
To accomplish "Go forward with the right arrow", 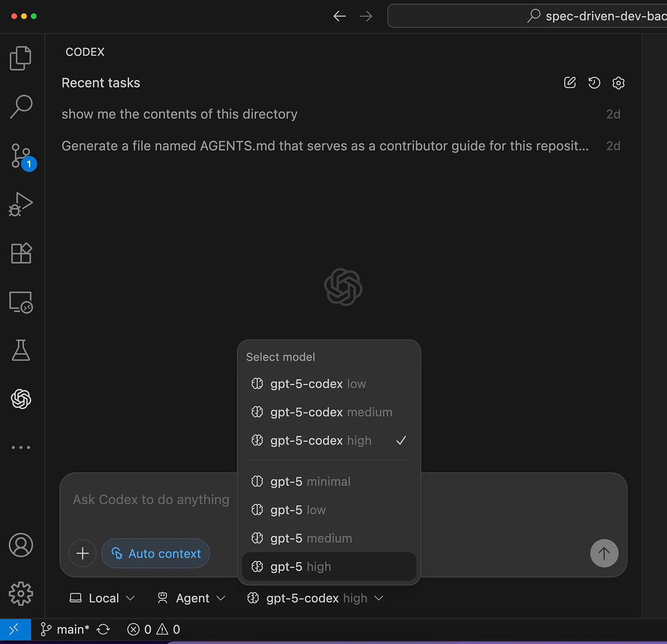I will pyautogui.click(x=366, y=16).
